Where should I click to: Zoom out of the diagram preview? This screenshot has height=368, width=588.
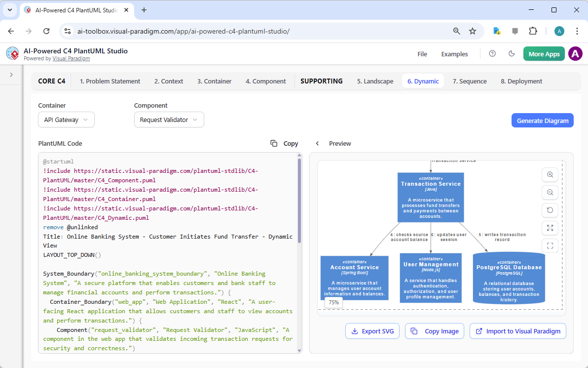pyautogui.click(x=550, y=192)
